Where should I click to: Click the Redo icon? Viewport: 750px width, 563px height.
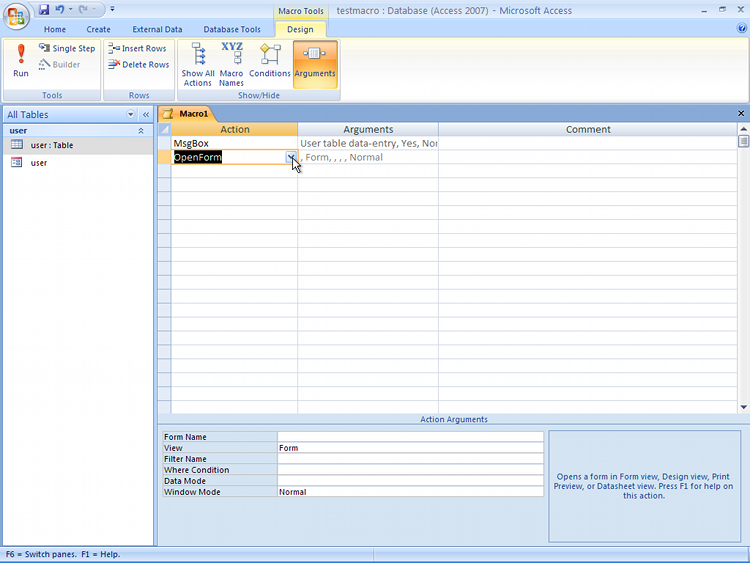[x=83, y=9]
